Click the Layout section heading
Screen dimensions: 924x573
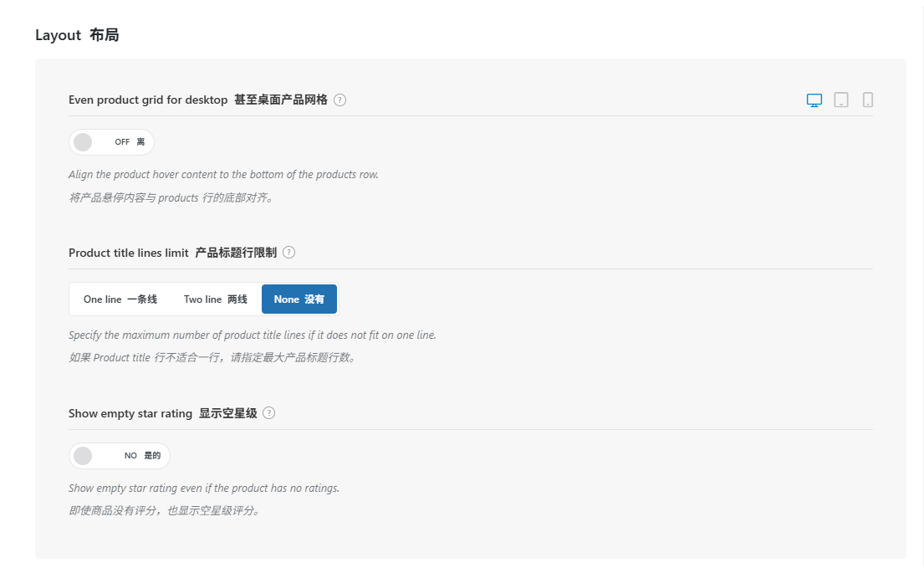tap(77, 35)
